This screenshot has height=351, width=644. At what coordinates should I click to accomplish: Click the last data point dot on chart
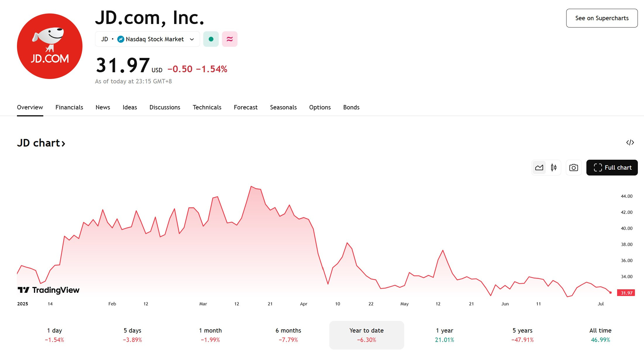tap(610, 292)
